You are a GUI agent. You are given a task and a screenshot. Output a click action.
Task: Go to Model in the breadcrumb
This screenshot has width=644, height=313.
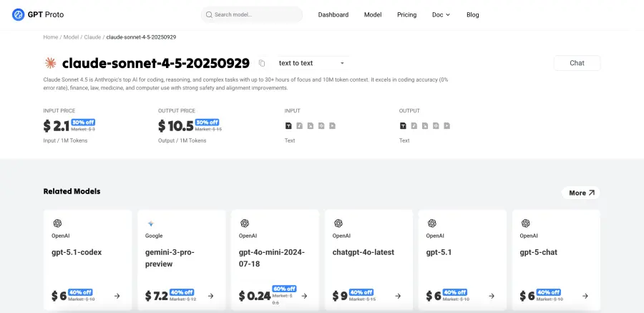[x=71, y=37]
